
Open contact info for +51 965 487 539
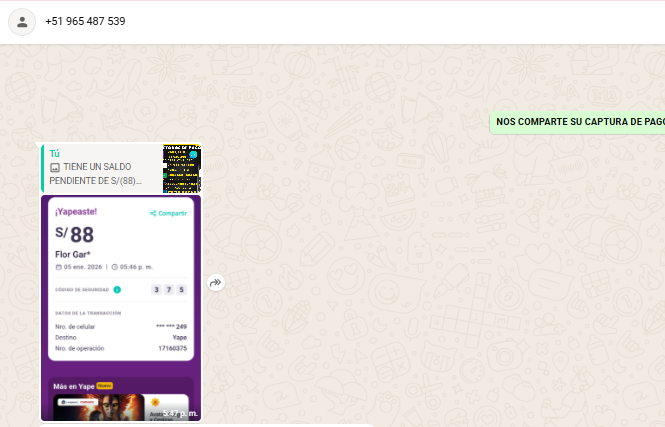(85, 21)
